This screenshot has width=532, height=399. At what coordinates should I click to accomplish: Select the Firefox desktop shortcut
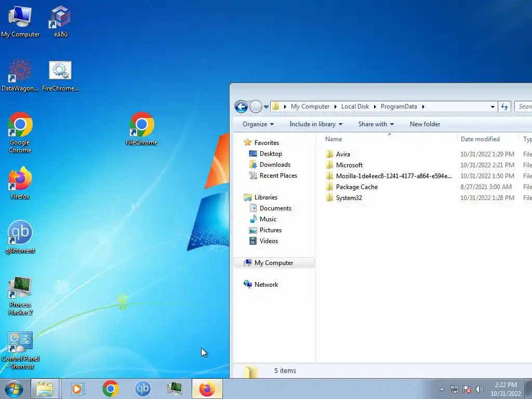(x=20, y=183)
